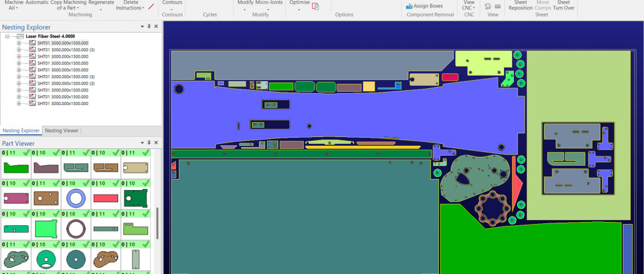The height and width of the screenshot is (274, 644).
Task: Click the Sheet Reposition button
Action: point(520,6)
